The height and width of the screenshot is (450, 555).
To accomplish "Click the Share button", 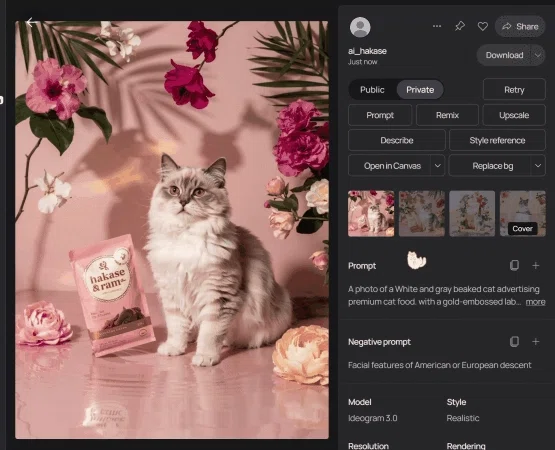I will 520,27.
